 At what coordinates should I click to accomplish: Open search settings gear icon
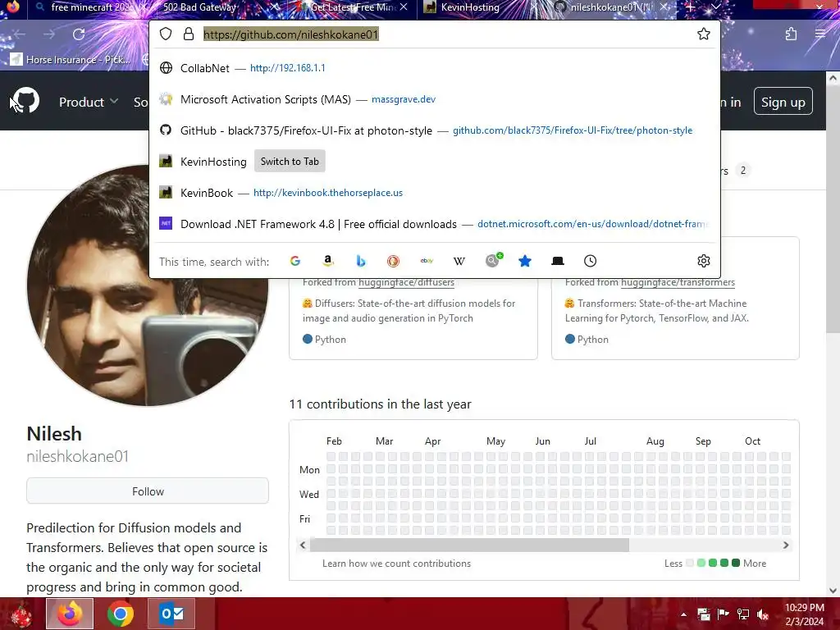[x=703, y=261]
